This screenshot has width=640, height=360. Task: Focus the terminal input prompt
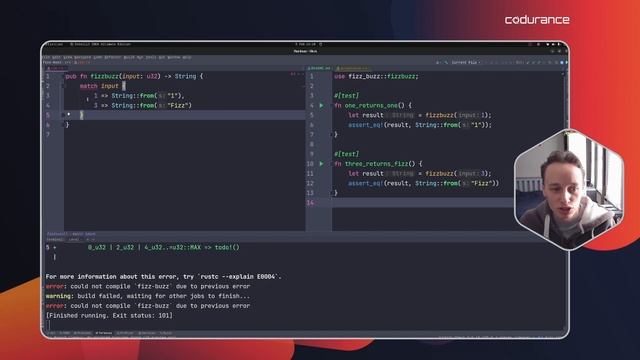click(49, 325)
